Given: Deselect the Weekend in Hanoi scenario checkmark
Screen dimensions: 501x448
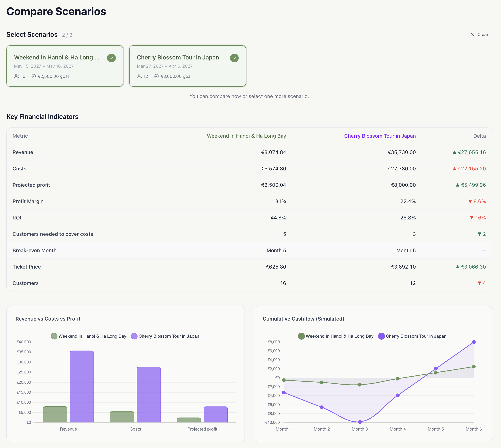Looking at the screenshot, I should (x=111, y=58).
